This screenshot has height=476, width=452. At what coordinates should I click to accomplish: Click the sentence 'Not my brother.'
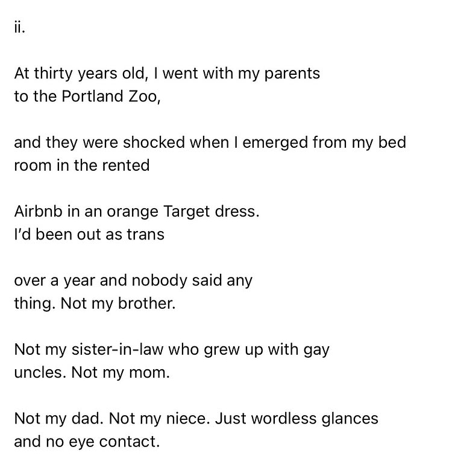click(118, 303)
